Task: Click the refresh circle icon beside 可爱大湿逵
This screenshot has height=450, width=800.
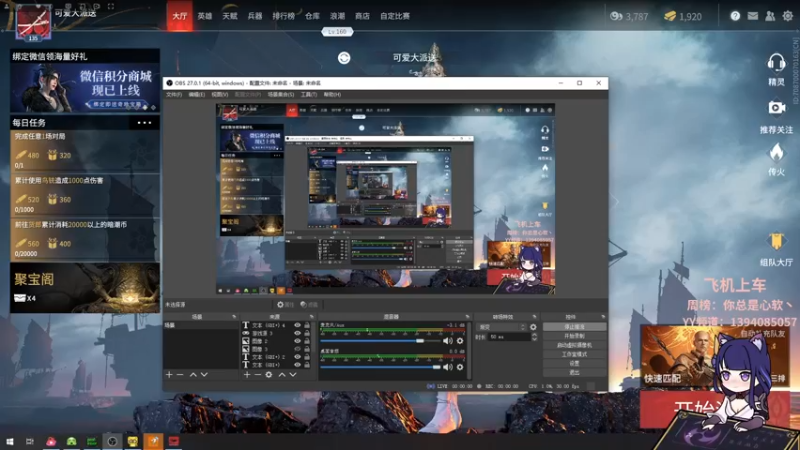Action: [x=344, y=58]
